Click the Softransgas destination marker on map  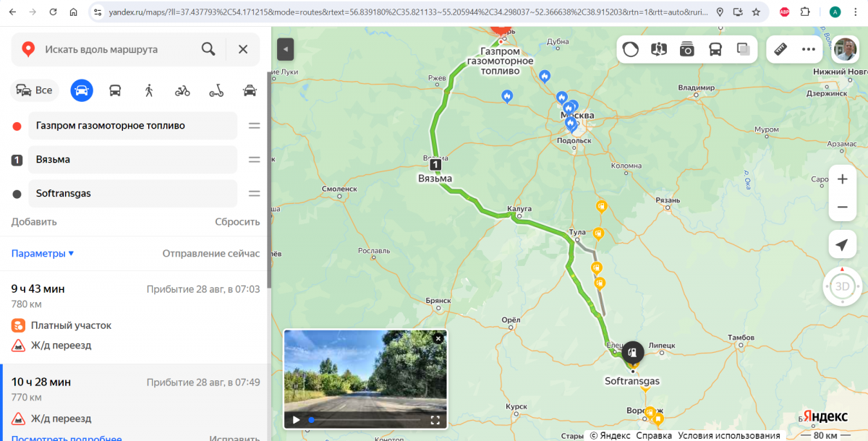(632, 352)
